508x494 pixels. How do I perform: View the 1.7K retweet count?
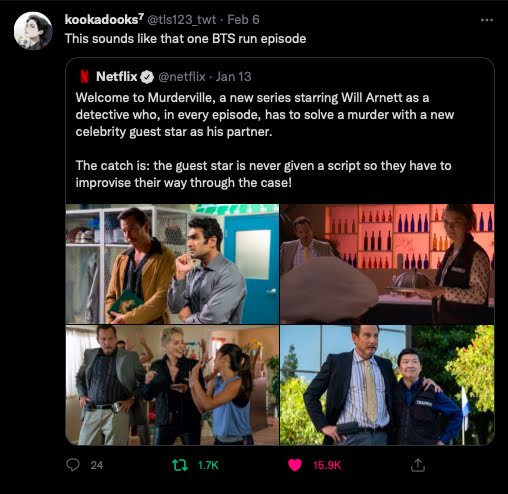pos(208,465)
